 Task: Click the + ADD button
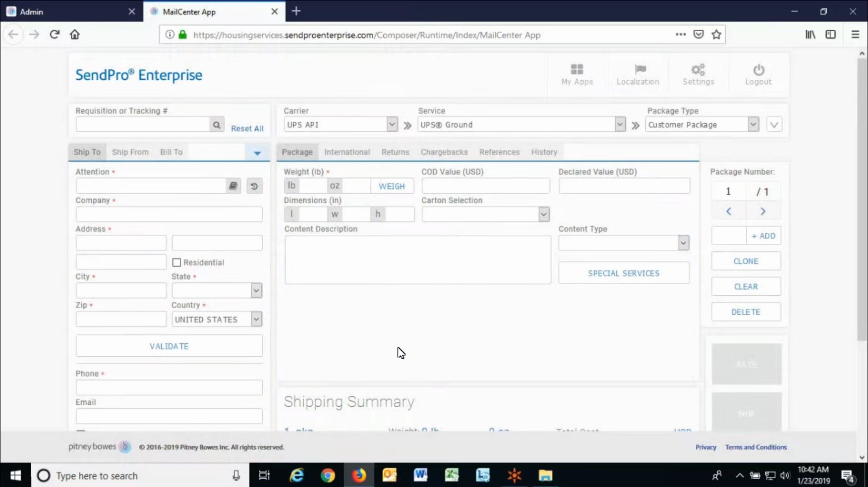tap(763, 236)
